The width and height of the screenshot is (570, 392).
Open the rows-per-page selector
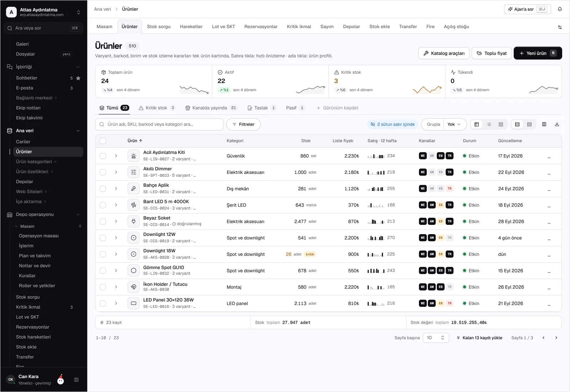[436, 338]
